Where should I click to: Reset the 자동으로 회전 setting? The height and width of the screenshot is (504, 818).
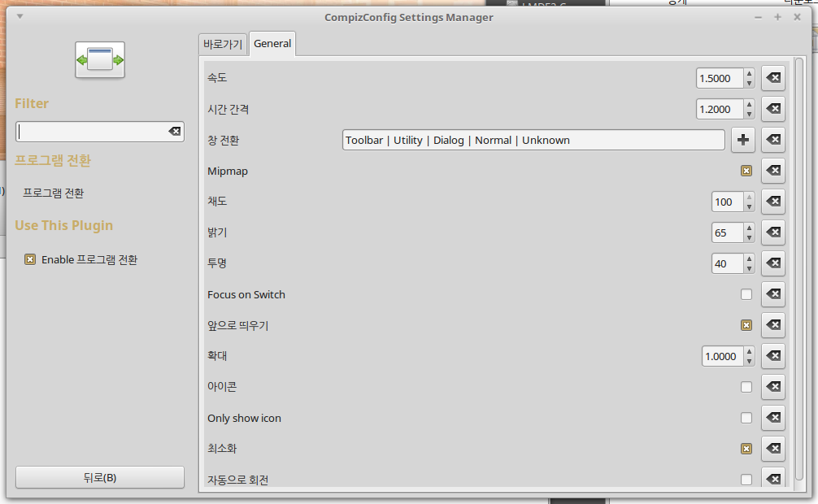[x=773, y=478]
